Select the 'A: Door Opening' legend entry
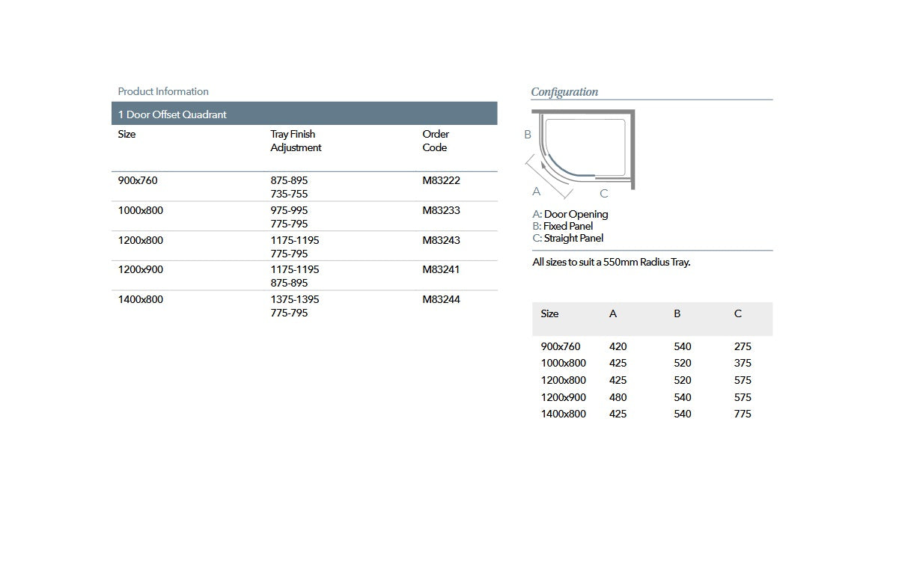 [570, 214]
